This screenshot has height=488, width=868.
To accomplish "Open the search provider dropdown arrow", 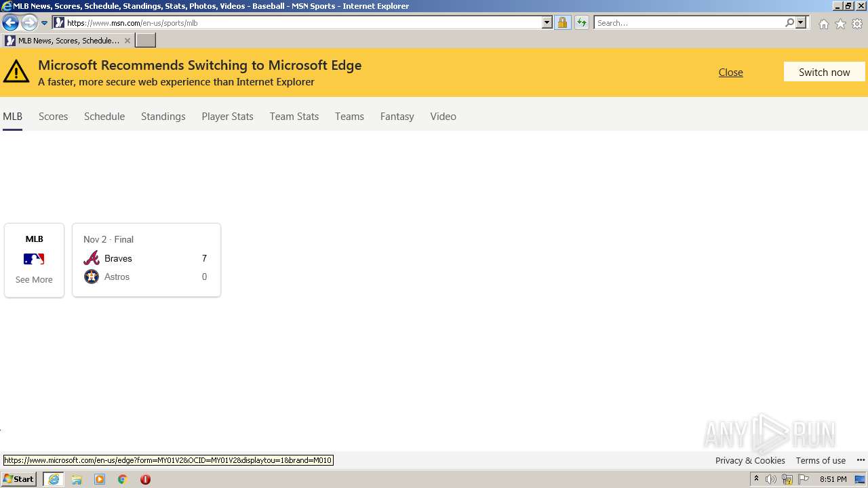I will (x=801, y=23).
